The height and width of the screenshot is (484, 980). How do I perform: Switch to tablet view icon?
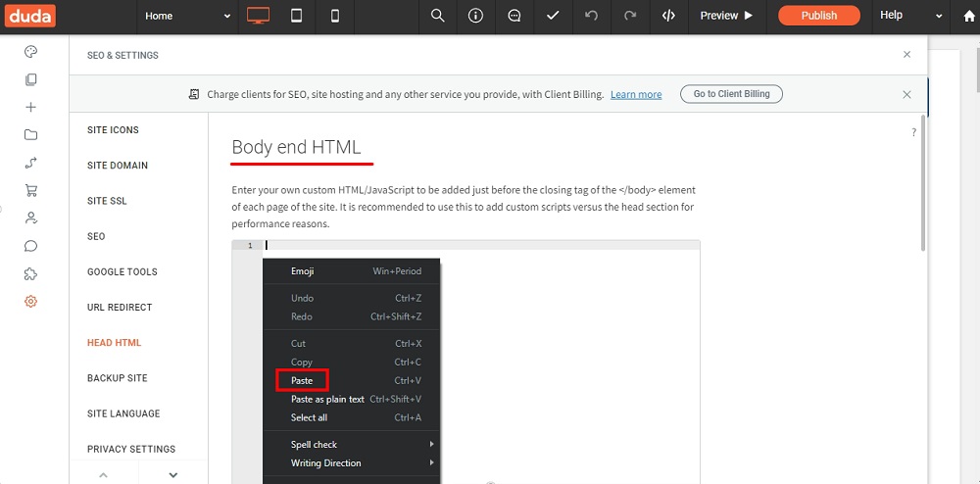pos(296,17)
